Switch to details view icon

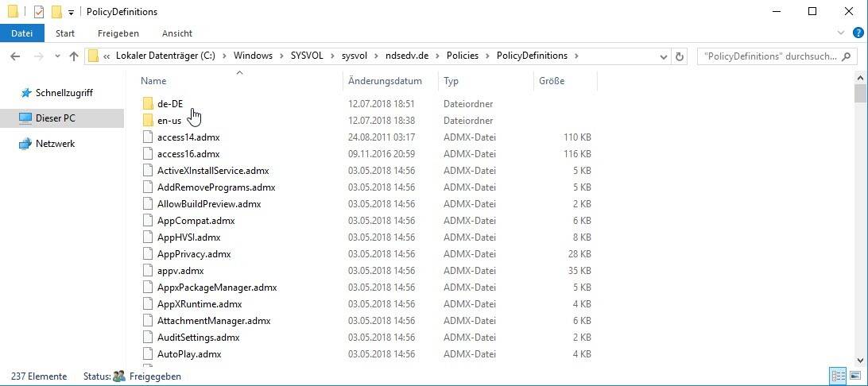838,376
